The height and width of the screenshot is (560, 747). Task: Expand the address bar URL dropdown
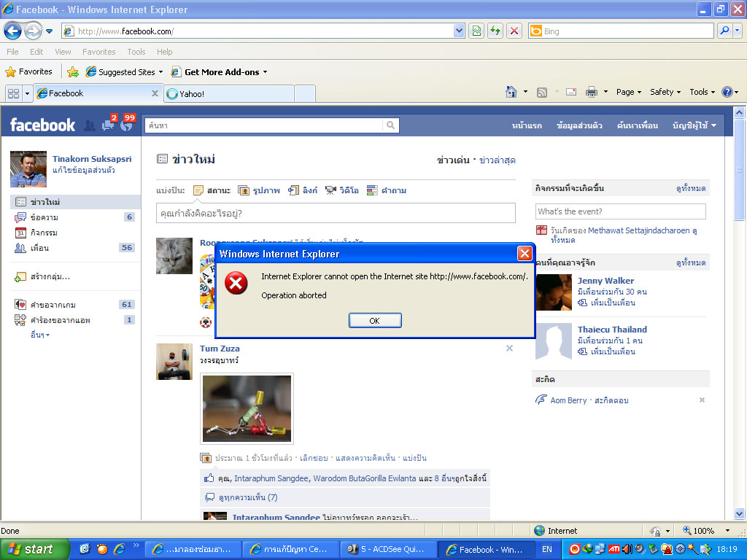tap(459, 31)
